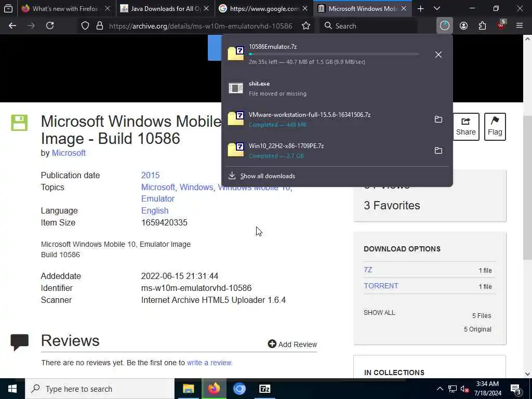Show hidden system tray icons
This screenshot has width=532, height=399.
[440, 389]
